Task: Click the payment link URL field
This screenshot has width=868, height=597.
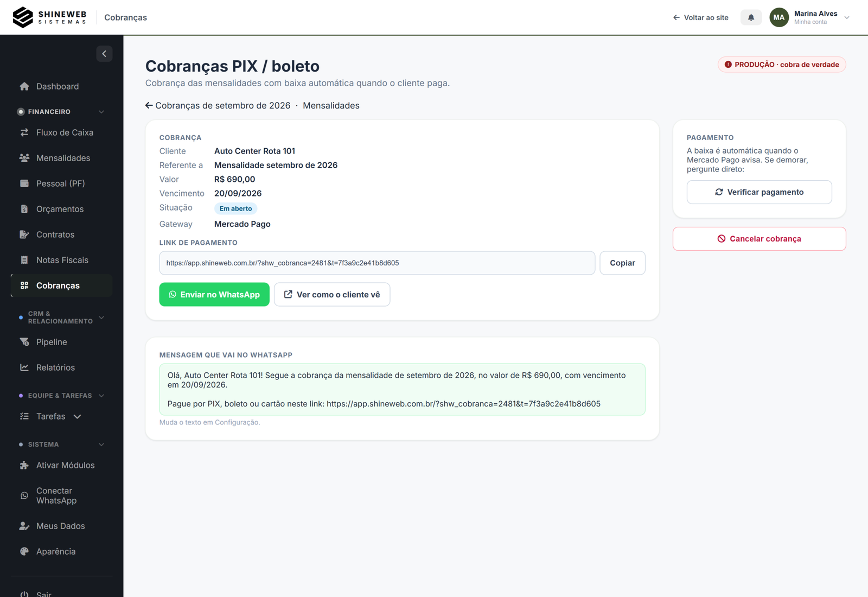Action: [x=377, y=263]
